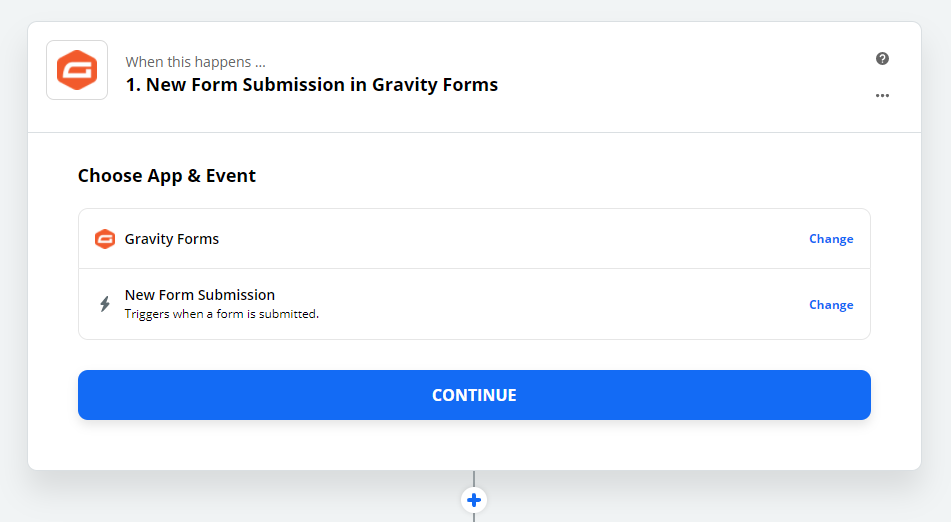The image size is (951, 522).
Task: Select the "New Form Submission" event name
Action: click(x=200, y=295)
